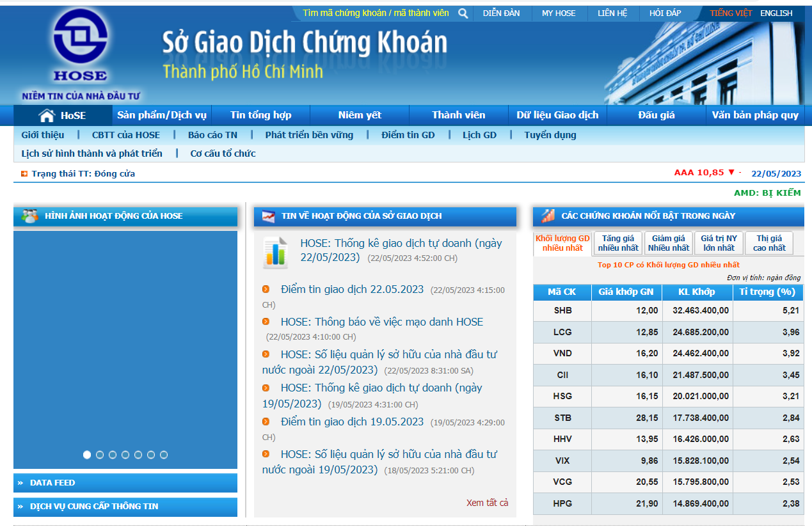The height and width of the screenshot is (529, 812).
Task: Click the SHB stock code cell
Action: 562,311
